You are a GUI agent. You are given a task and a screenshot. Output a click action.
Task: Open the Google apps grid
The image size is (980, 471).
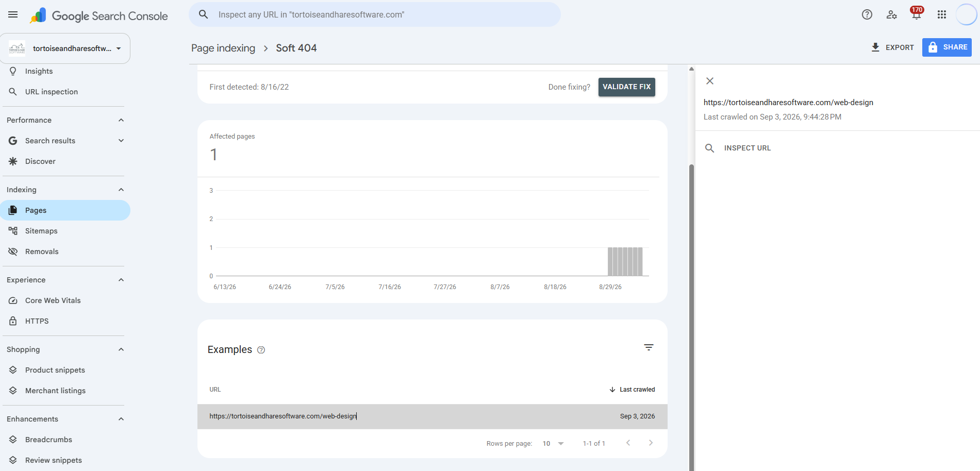942,14
